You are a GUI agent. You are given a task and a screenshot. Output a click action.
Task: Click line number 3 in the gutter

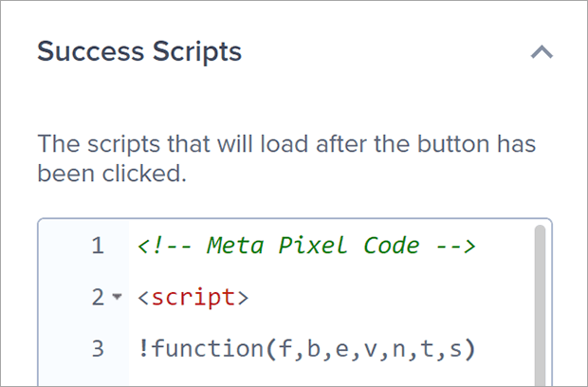tap(98, 349)
